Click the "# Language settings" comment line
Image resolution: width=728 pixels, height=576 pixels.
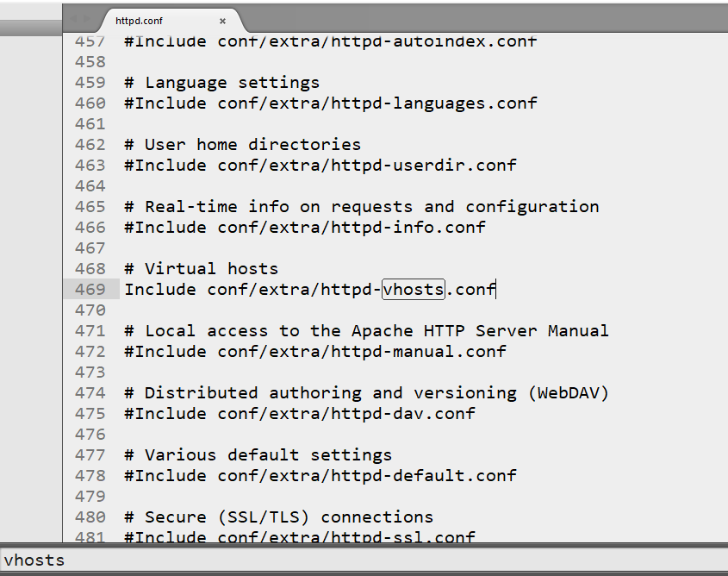[x=222, y=83]
